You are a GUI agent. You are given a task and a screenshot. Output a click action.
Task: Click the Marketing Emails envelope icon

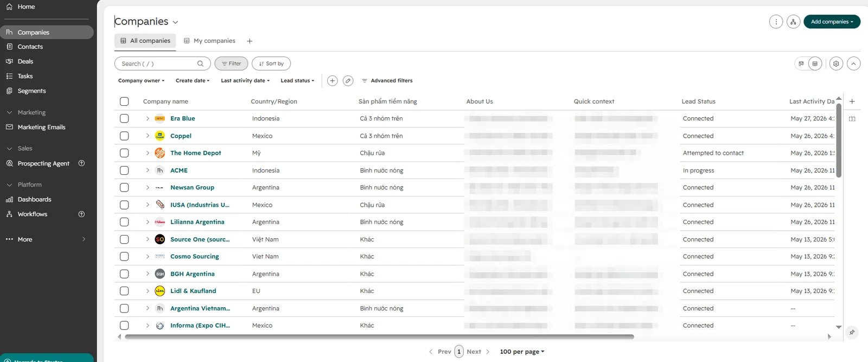click(9, 127)
